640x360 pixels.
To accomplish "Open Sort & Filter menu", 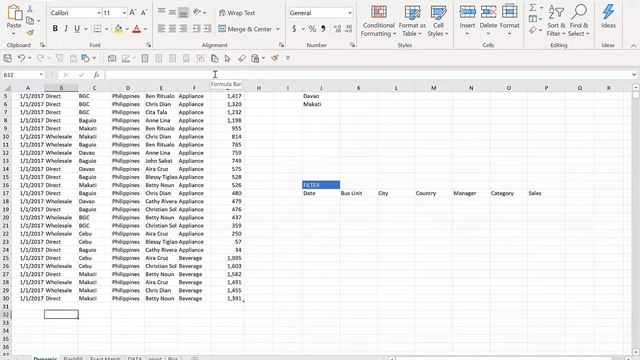I will (x=556, y=21).
